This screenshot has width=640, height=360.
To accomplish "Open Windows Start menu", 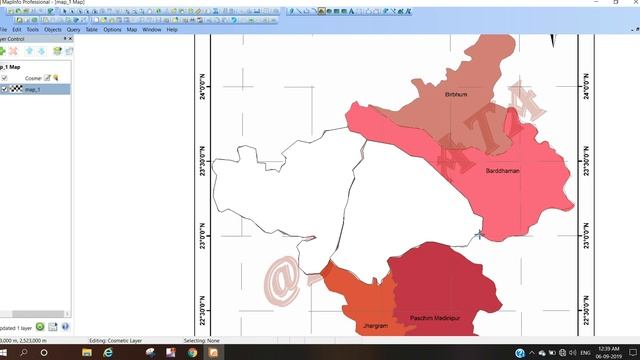I will tap(3, 352).
